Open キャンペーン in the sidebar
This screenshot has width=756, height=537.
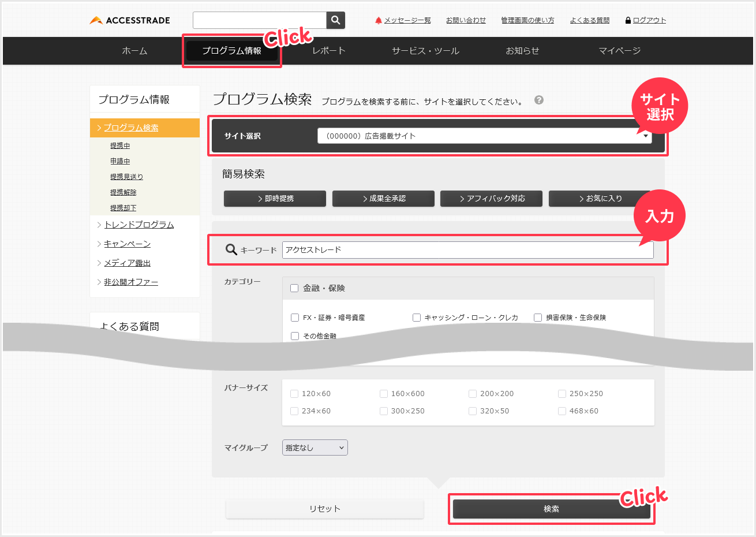tap(127, 244)
